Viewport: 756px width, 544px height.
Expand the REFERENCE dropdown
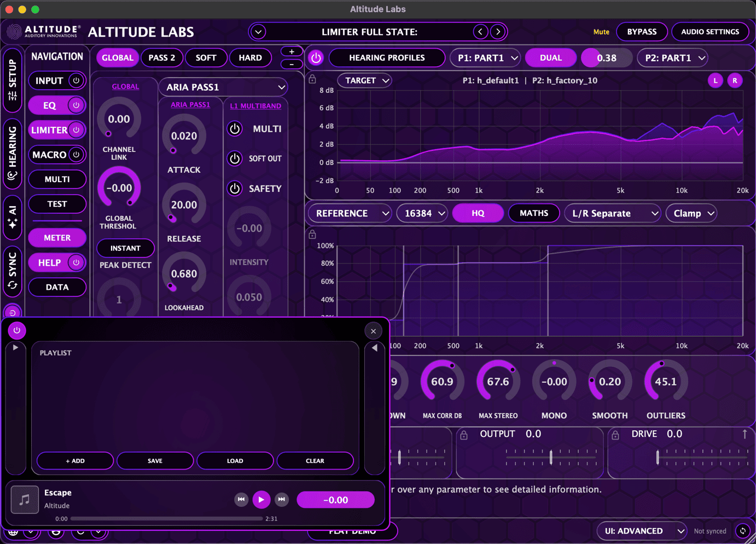point(349,213)
